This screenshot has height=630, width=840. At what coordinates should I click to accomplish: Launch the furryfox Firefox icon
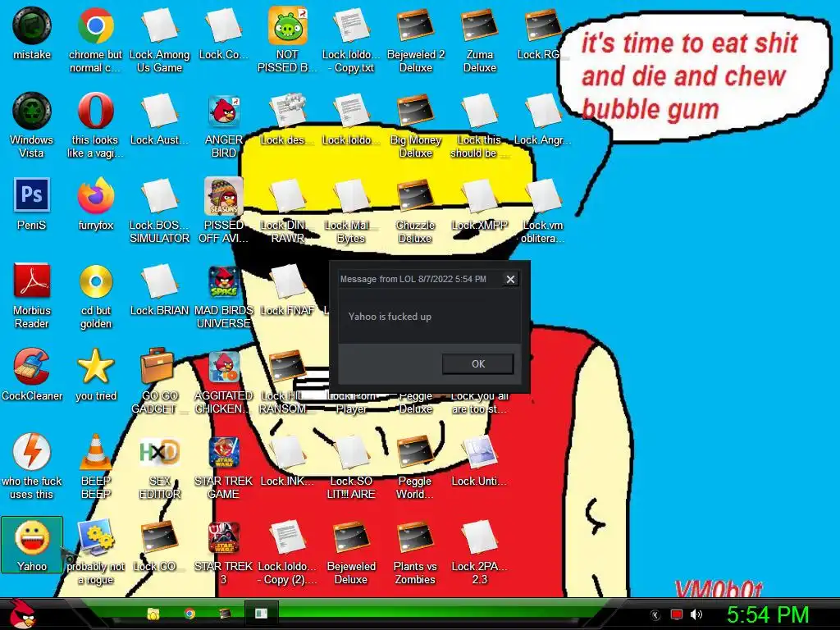click(x=95, y=204)
